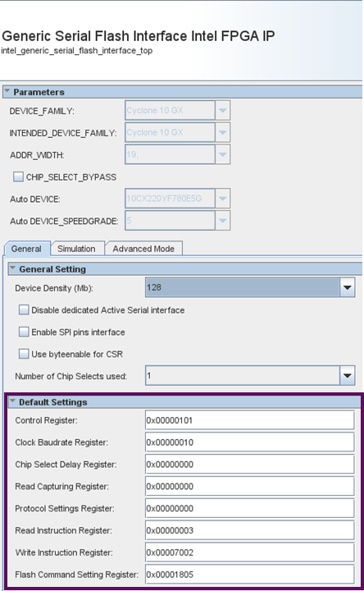
Task: Open Number of Chip Selects dropdown arrow
Action: coord(347,375)
